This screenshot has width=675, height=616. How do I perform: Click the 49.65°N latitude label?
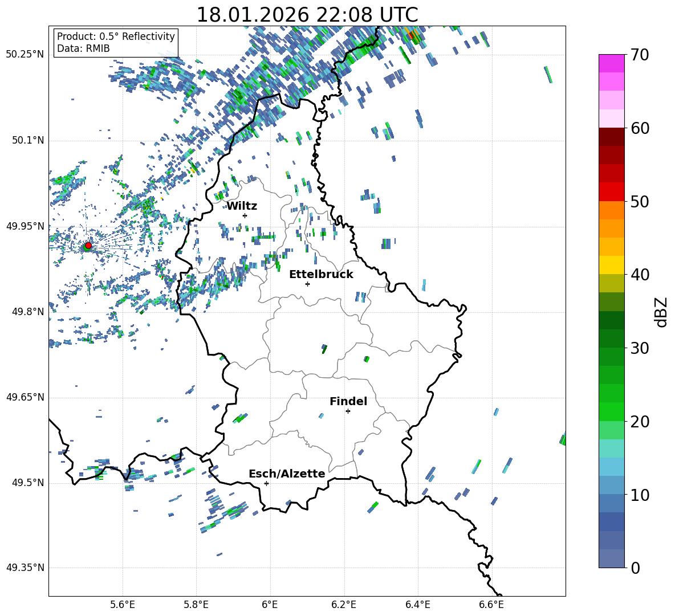[25, 397]
